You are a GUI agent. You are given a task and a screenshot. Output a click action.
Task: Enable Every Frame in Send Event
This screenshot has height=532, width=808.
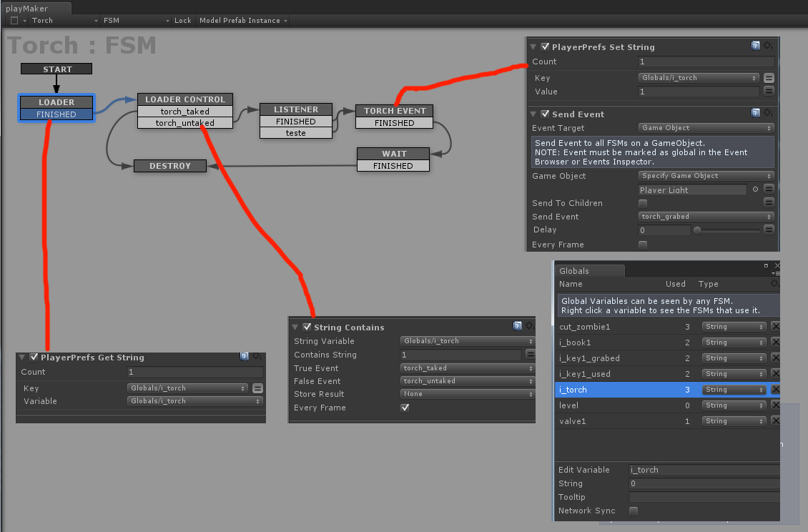(643, 245)
